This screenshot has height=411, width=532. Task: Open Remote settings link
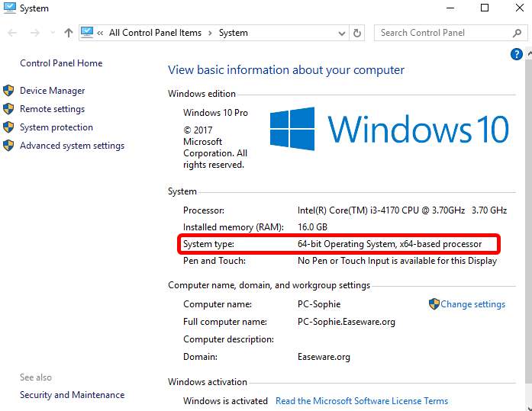click(52, 109)
